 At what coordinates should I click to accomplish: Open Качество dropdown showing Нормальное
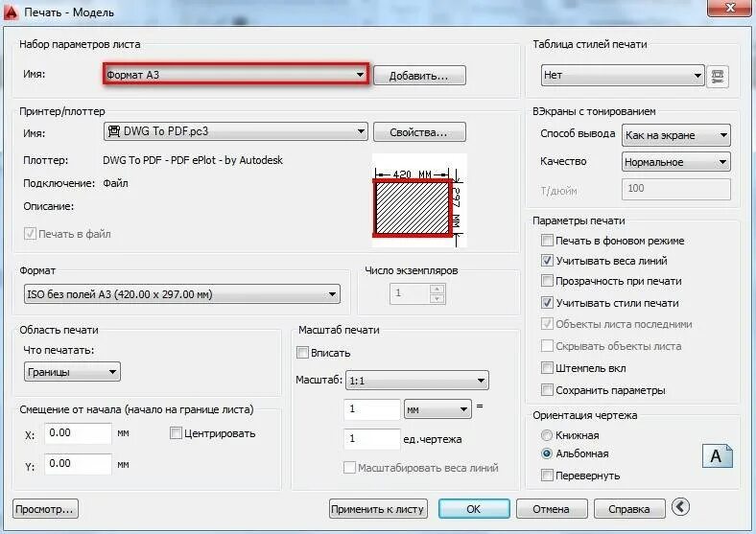point(676,162)
